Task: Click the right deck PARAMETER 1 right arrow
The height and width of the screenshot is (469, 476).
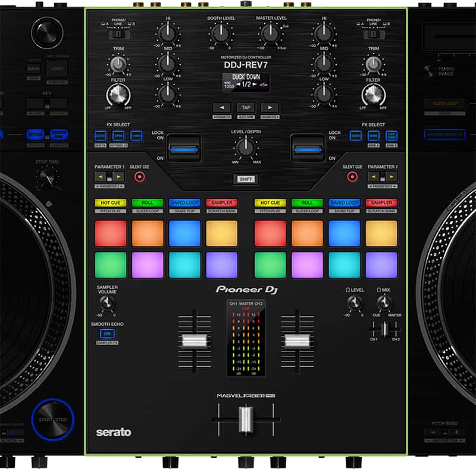Action: 392,177
